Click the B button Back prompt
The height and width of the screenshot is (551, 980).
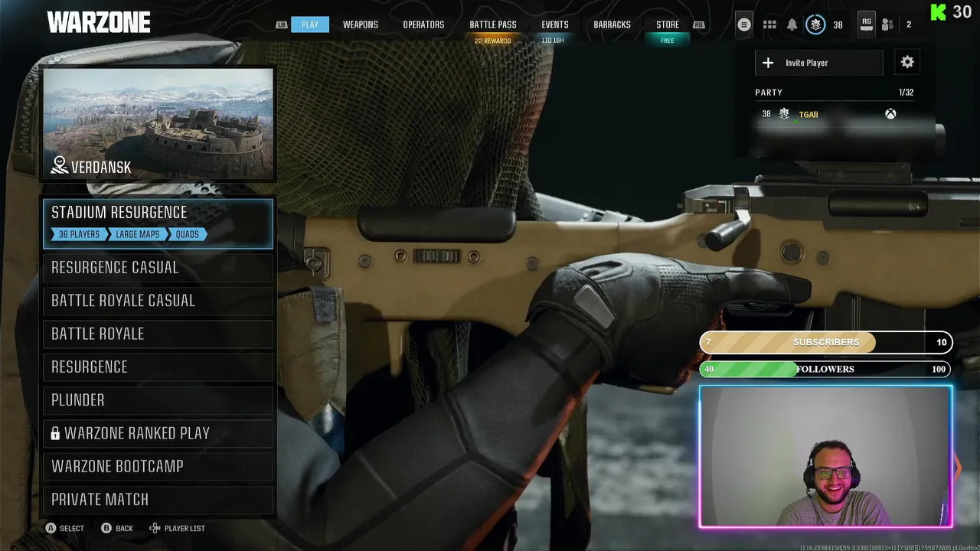point(117,528)
